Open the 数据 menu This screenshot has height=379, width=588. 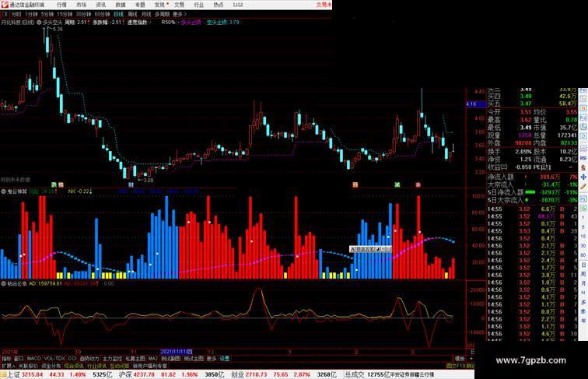121,5
